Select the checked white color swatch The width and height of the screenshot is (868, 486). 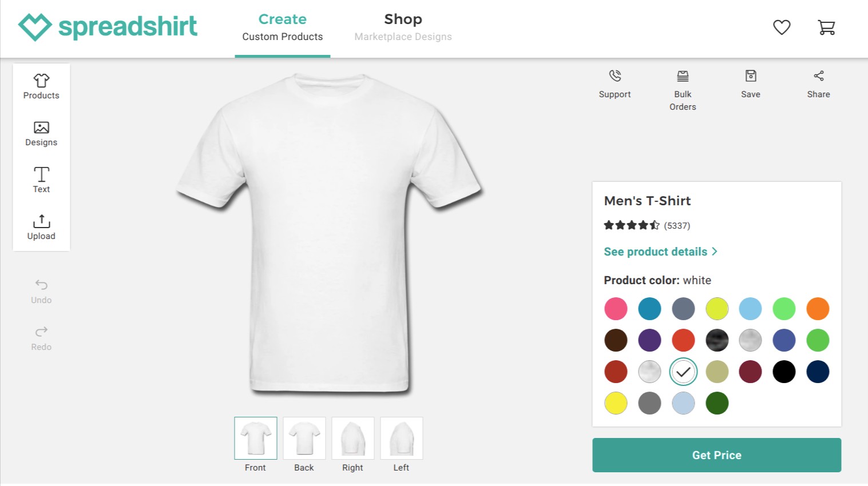pyautogui.click(x=683, y=372)
